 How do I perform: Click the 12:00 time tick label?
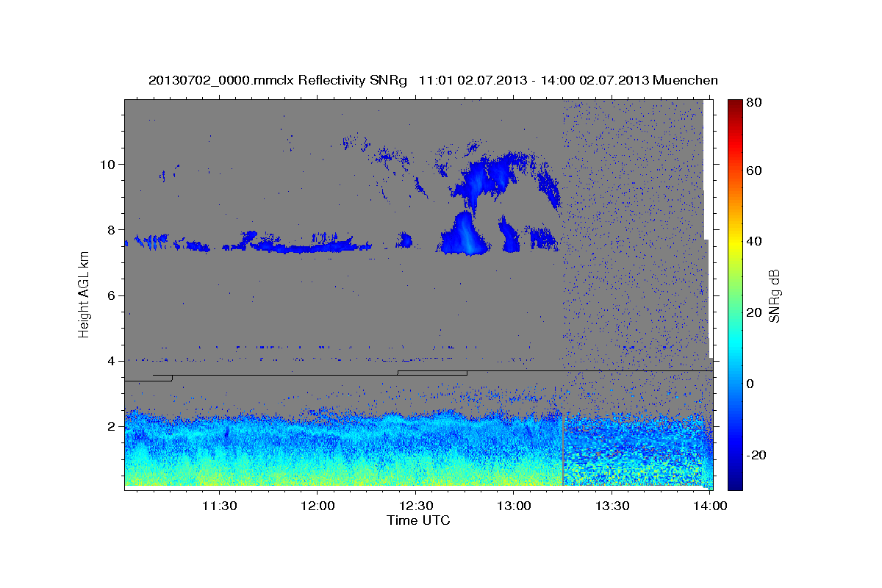pyautogui.click(x=318, y=506)
